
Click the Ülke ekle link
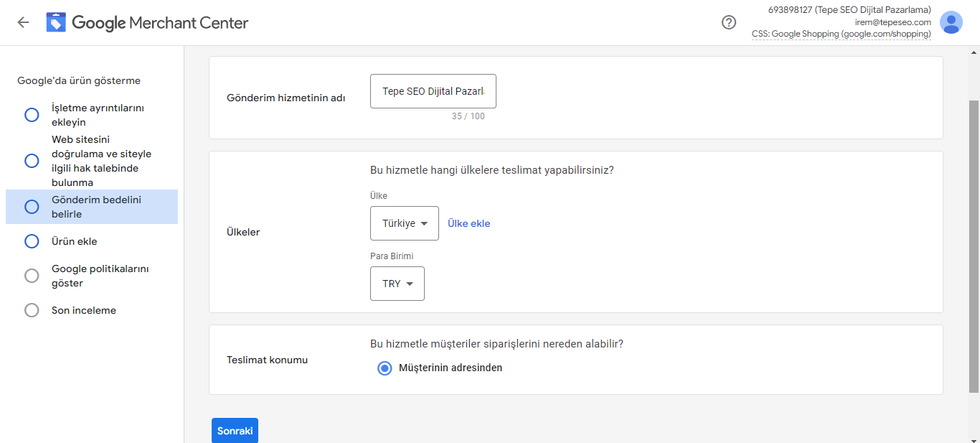tap(469, 223)
